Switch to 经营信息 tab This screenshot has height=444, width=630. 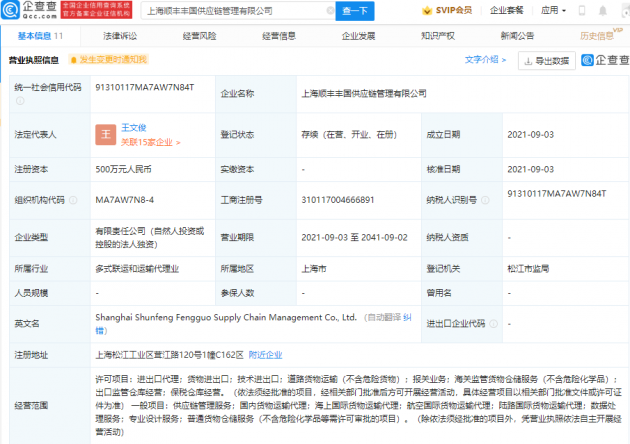click(x=279, y=36)
